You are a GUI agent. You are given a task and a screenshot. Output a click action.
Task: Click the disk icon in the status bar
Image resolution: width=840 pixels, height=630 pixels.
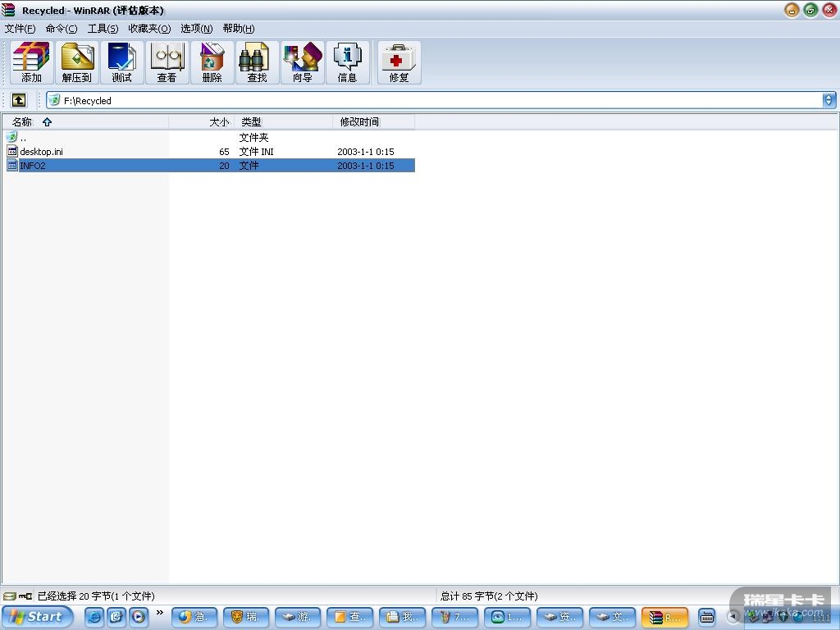(x=10, y=596)
